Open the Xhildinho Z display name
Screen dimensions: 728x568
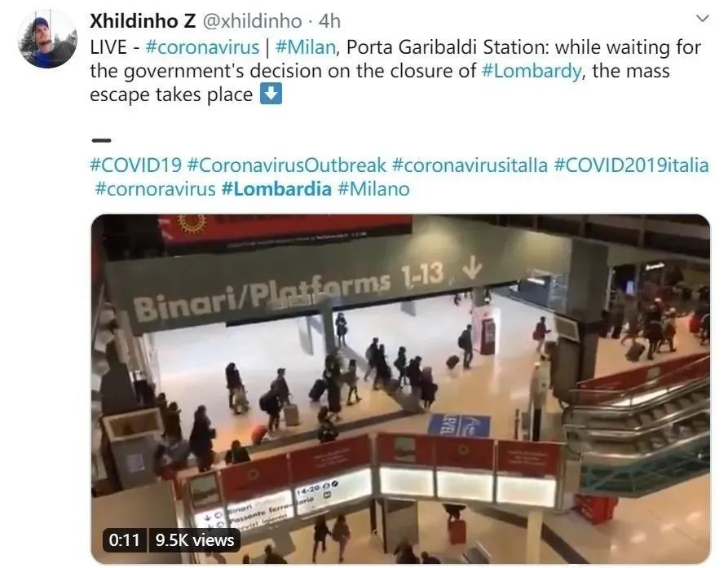143,21
